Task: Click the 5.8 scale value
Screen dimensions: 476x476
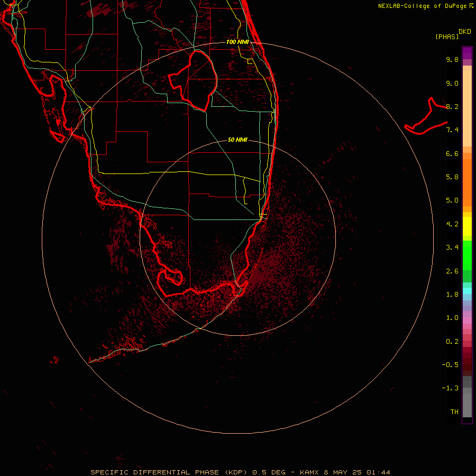Action: point(452,177)
